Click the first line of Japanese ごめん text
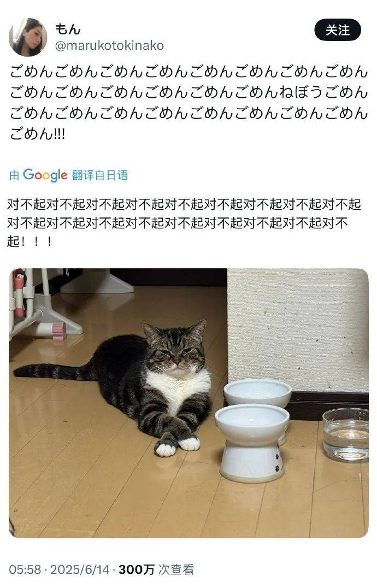 pyautogui.click(x=188, y=72)
